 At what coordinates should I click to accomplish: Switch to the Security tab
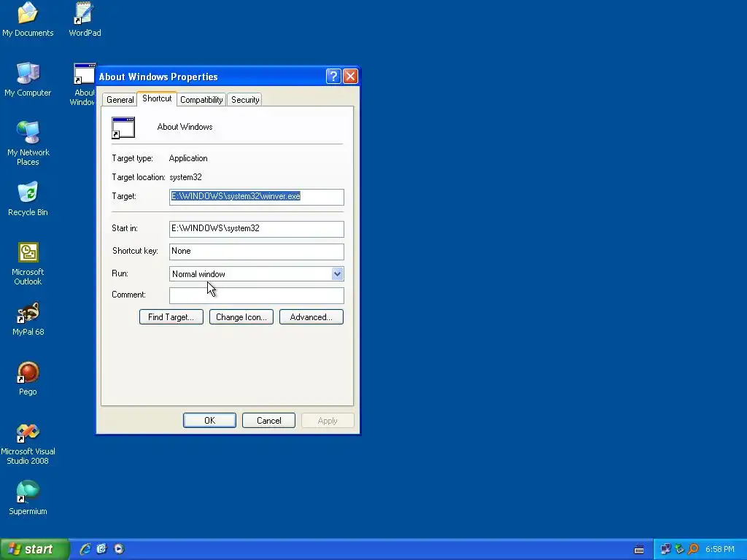[245, 99]
